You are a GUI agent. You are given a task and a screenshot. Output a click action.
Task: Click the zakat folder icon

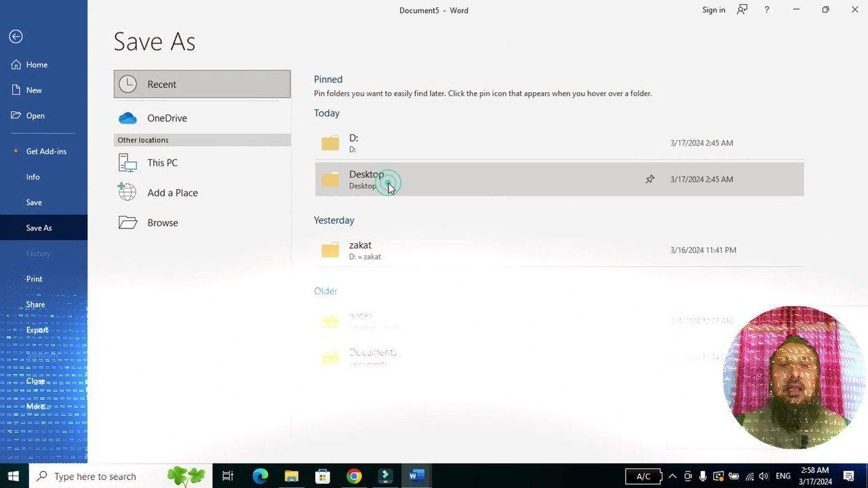pos(330,250)
